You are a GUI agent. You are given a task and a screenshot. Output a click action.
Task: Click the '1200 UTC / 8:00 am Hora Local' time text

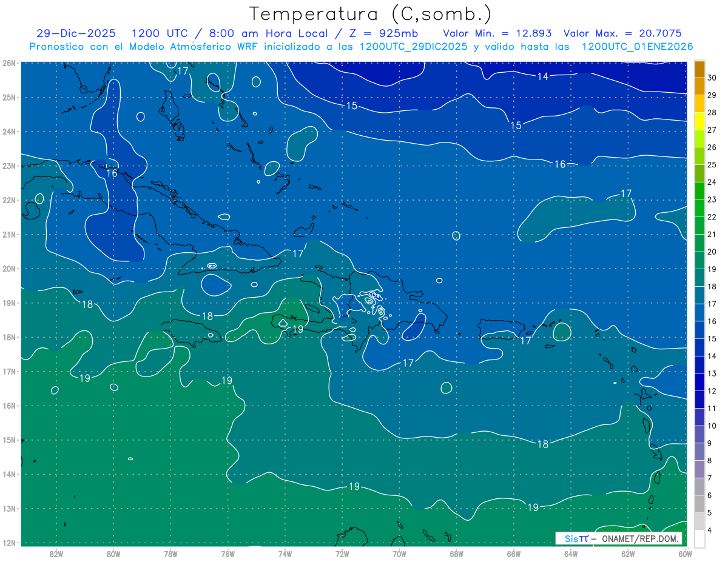click(x=229, y=33)
